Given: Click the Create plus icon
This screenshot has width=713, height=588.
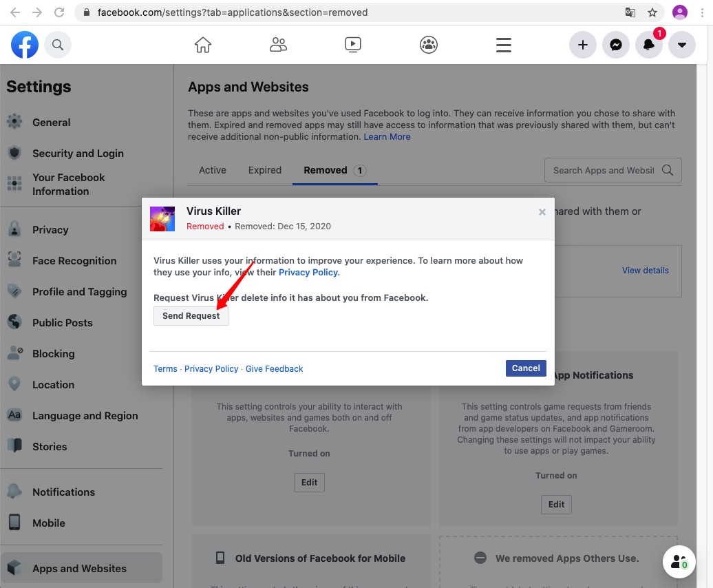Looking at the screenshot, I should [x=582, y=45].
